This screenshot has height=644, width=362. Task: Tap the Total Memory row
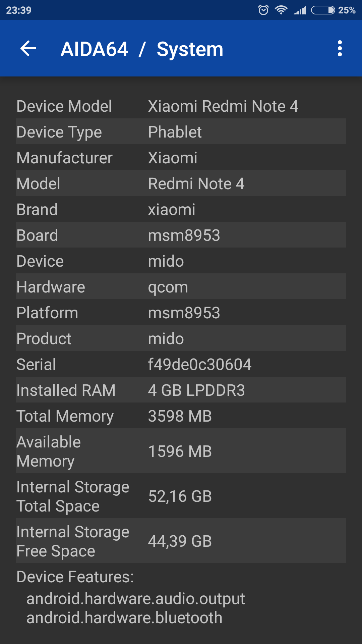(181, 416)
